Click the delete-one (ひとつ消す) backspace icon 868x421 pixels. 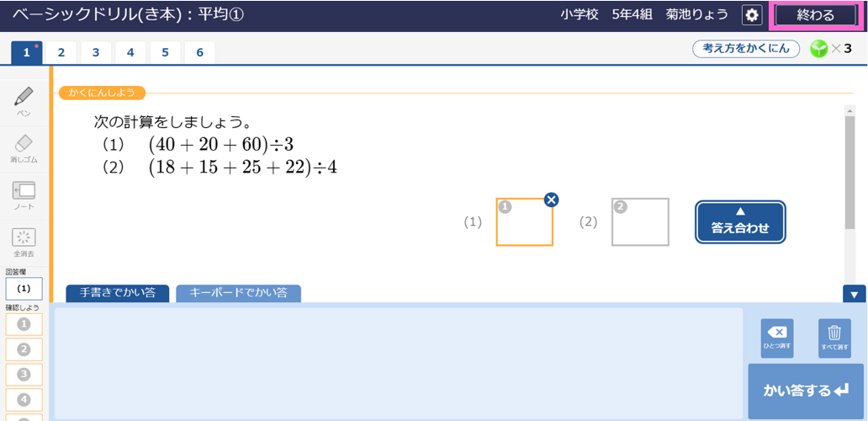776,335
